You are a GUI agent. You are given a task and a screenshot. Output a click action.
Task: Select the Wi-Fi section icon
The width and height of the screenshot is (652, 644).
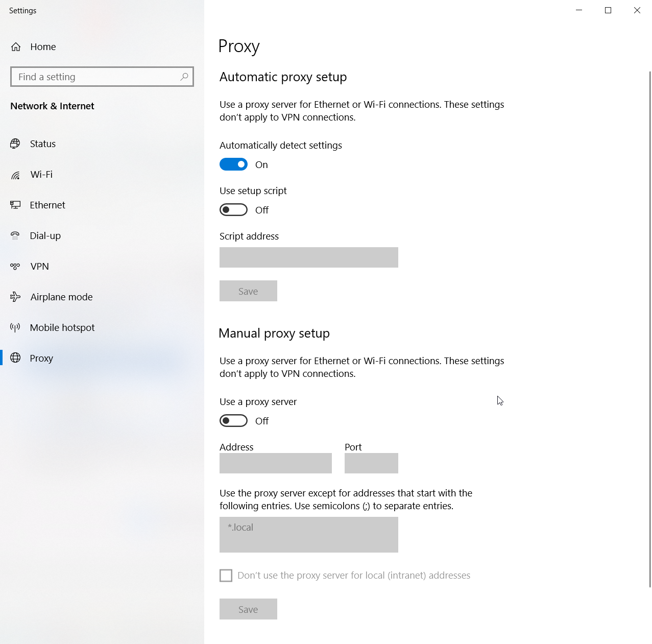coord(16,174)
